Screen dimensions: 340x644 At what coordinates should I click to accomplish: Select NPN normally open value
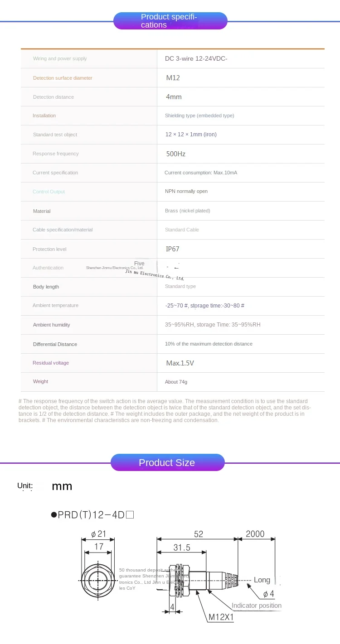tap(186, 191)
